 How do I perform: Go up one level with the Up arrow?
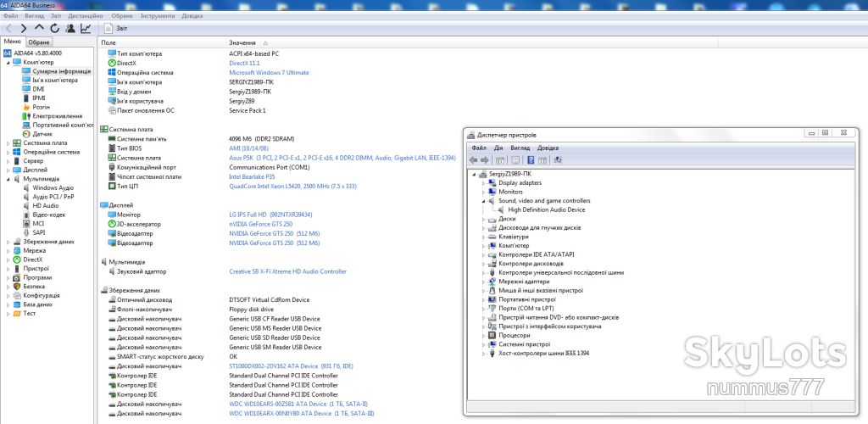click(x=39, y=28)
